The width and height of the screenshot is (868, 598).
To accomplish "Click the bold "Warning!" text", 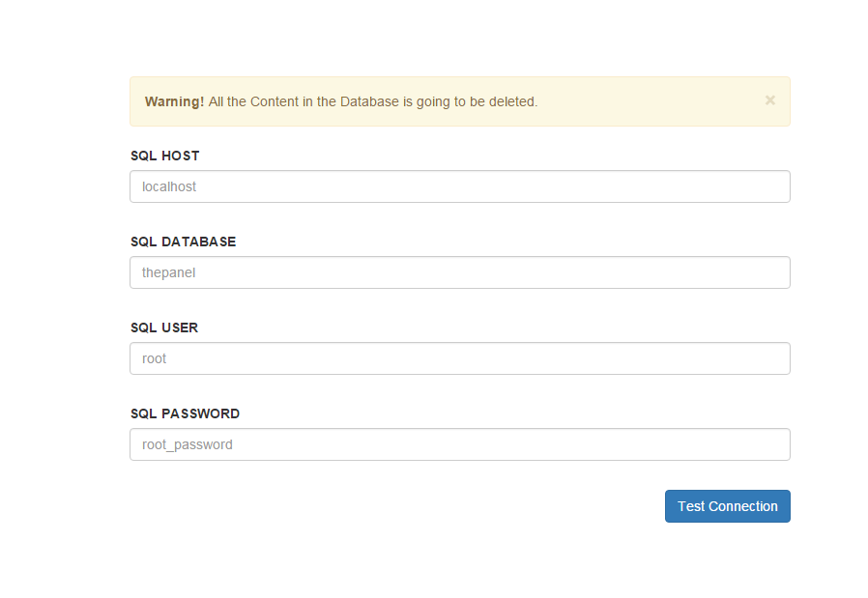I will pyautogui.click(x=174, y=101).
